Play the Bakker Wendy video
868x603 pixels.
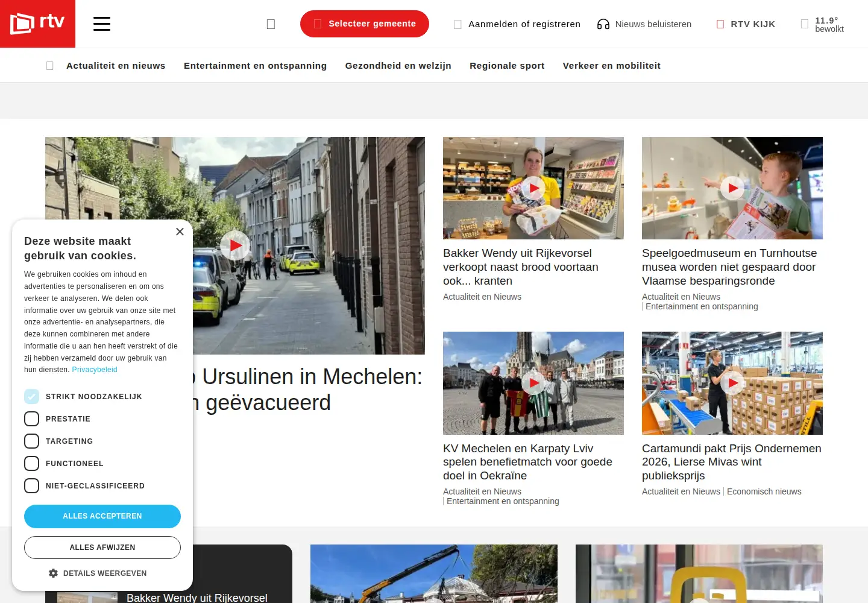point(533,188)
